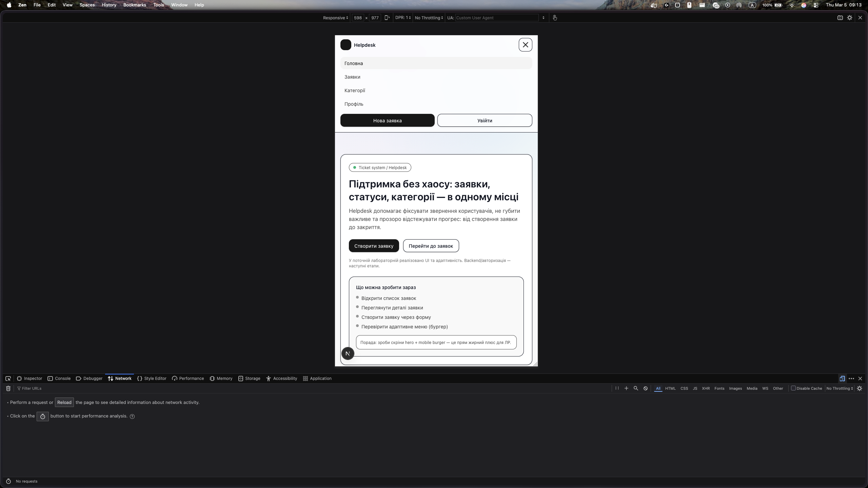Screen dimensions: 868x488
Task: Click Створити заявку button
Action: pos(374,246)
